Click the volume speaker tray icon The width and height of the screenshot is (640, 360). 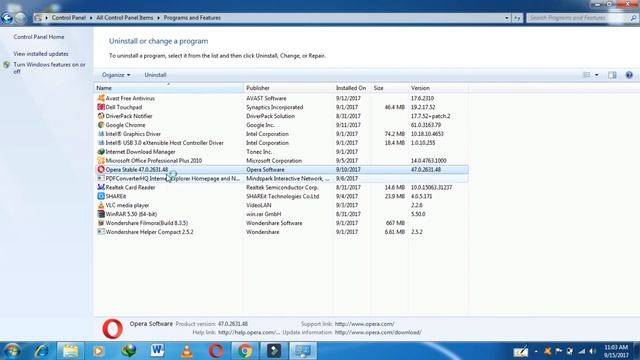[592, 351]
